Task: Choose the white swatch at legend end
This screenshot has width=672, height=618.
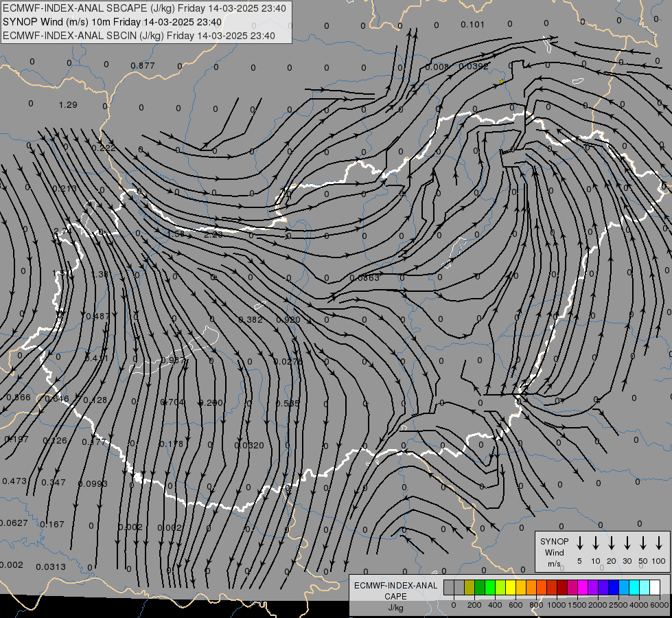Action: [x=655, y=588]
